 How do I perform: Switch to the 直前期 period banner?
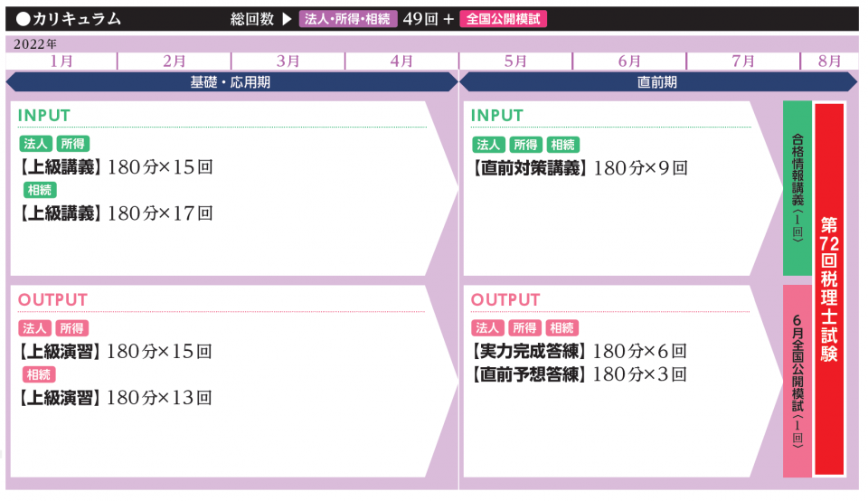[657, 81]
